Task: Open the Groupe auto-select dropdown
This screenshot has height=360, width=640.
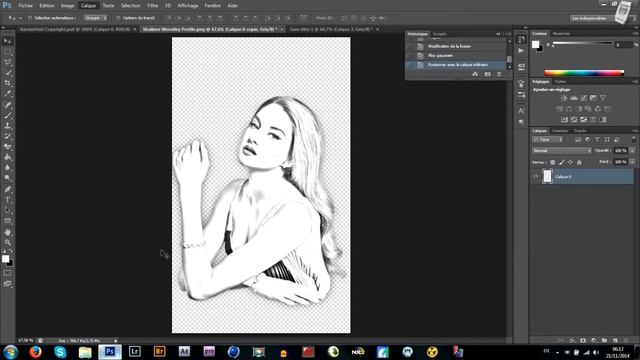Action: (x=96, y=18)
